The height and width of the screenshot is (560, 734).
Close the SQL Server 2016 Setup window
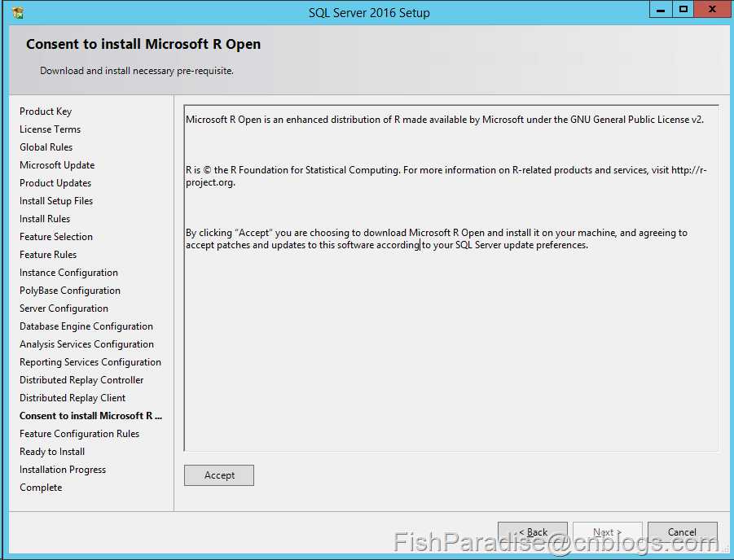click(713, 9)
